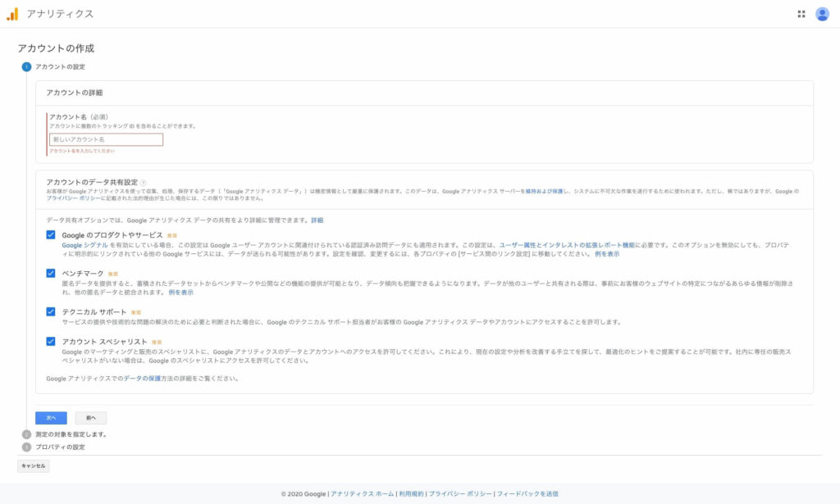Click the 次へ button
The width and height of the screenshot is (840, 504).
pos(51,418)
